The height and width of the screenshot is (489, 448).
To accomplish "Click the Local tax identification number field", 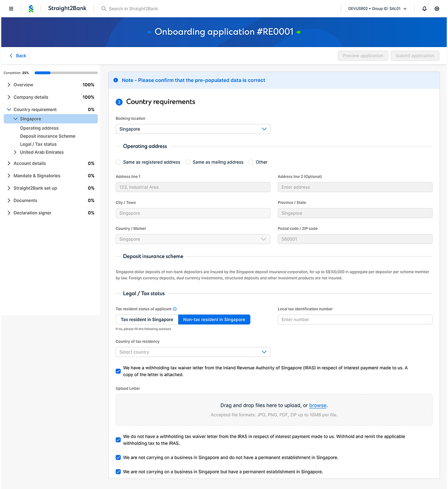I will pyautogui.click(x=355, y=319).
